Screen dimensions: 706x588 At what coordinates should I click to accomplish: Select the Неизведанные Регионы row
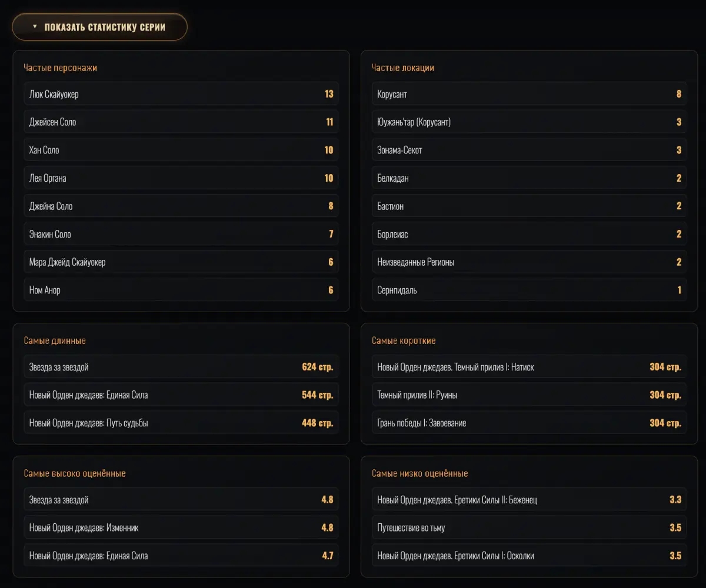click(529, 262)
